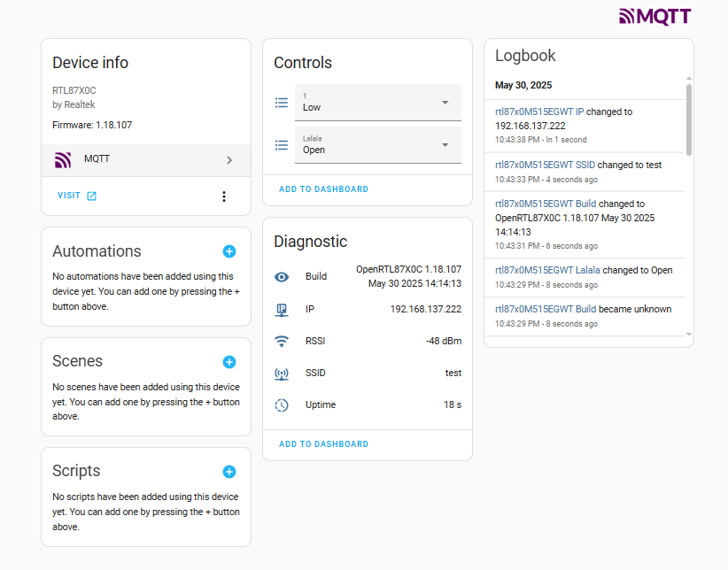This screenshot has width=728, height=570.
Task: Add a new scene with plus icon
Action: [x=228, y=362]
